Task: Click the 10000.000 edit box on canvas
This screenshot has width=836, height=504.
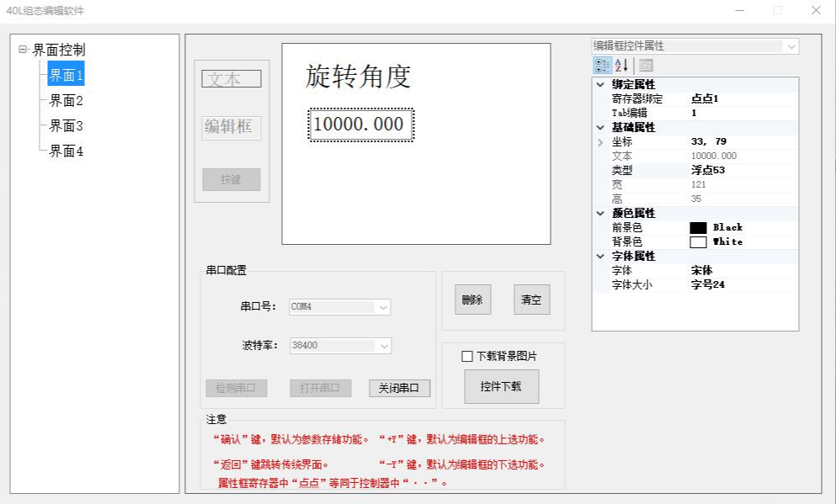Action: click(359, 125)
